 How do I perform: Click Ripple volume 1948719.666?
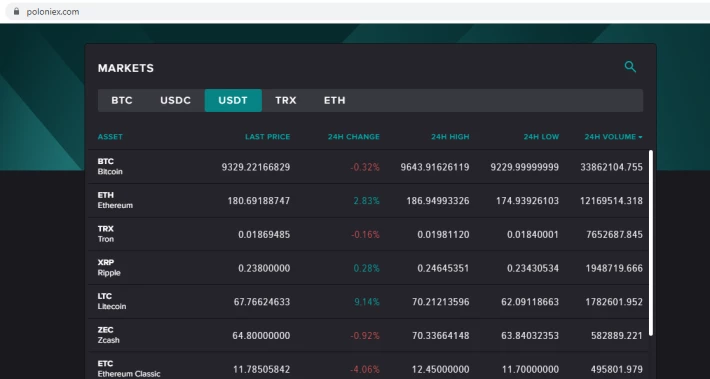[614, 268]
